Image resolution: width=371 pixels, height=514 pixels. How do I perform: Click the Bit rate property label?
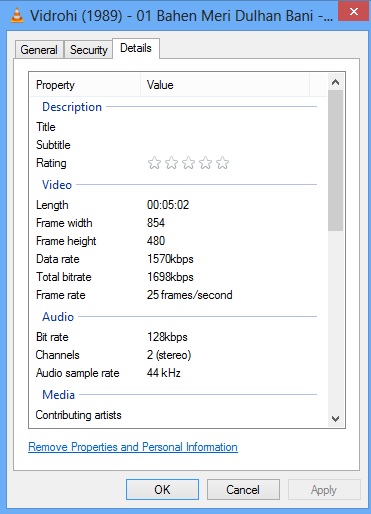click(52, 337)
